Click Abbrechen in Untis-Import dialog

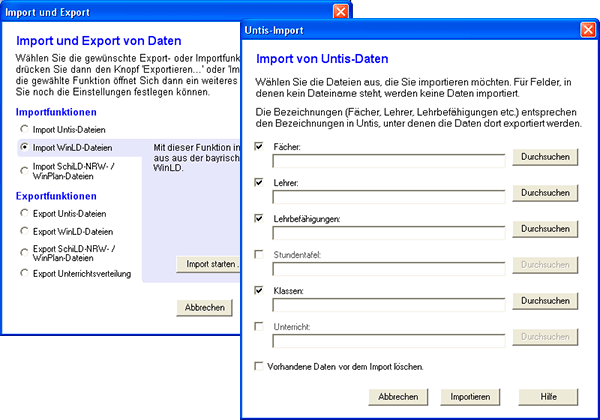tap(398, 397)
